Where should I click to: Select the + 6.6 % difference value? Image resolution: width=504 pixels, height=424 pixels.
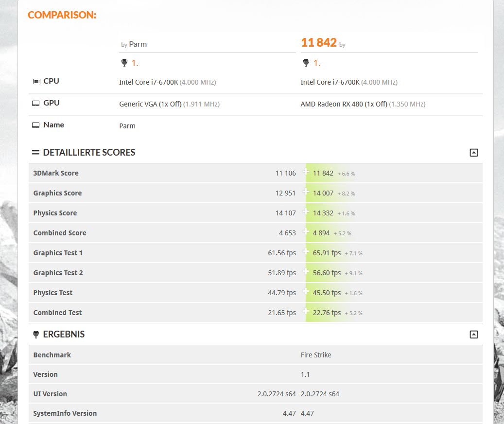coord(346,174)
